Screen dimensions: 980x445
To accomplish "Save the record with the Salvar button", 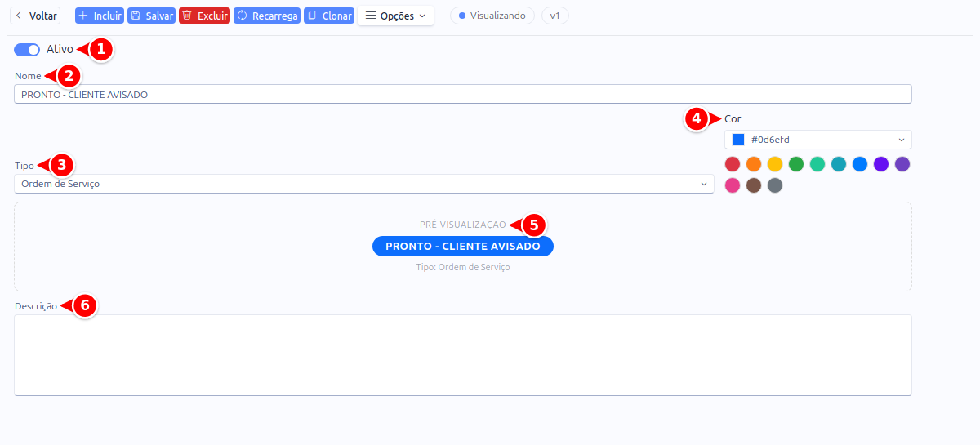I will 151,16.
